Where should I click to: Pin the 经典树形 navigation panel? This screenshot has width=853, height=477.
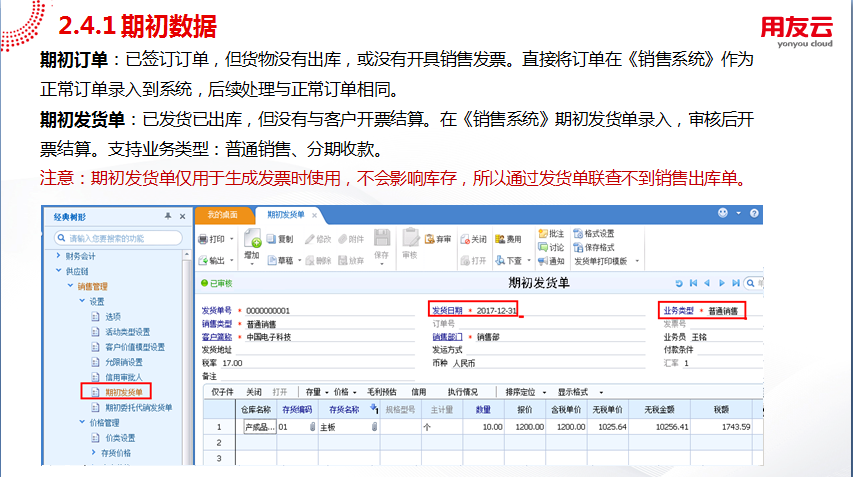[167, 215]
